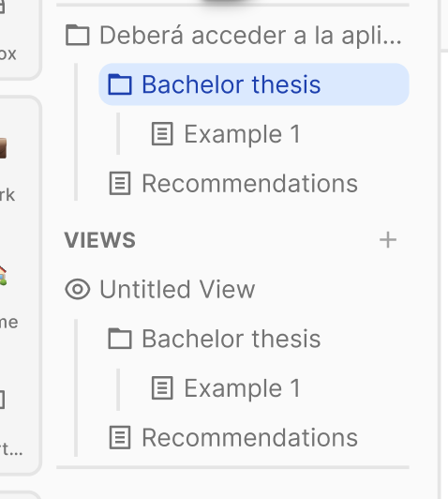Viewport: 448px width, 499px height.
Task: Add a new view with plus button
Action: coord(388,240)
